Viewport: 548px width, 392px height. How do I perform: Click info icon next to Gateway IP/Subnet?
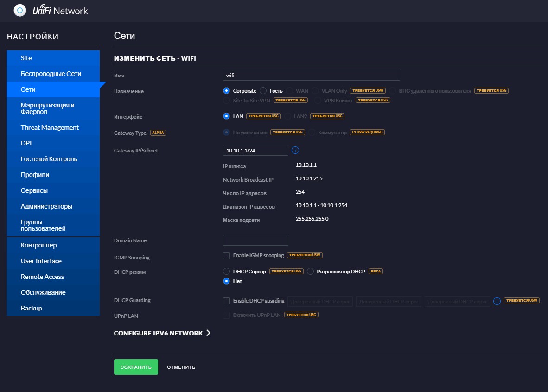[295, 150]
